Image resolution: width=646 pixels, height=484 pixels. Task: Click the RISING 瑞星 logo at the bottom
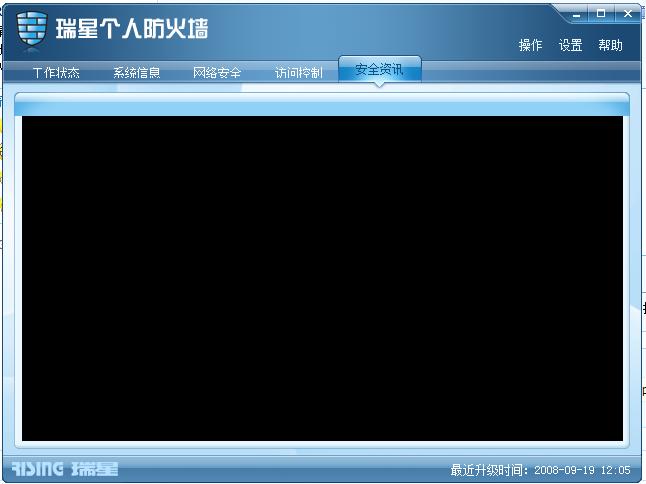pyautogui.click(x=65, y=469)
